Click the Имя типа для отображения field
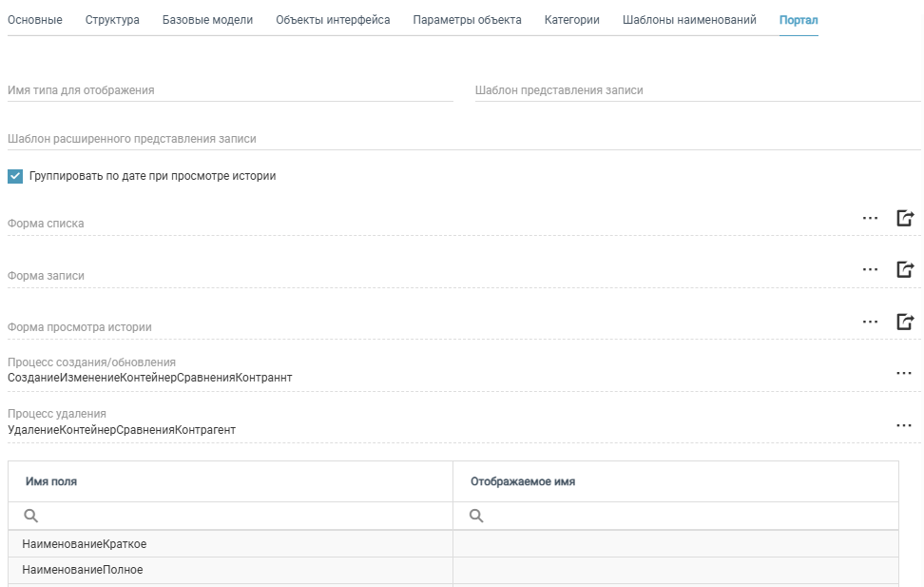This screenshot has height=587, width=924. (229, 90)
